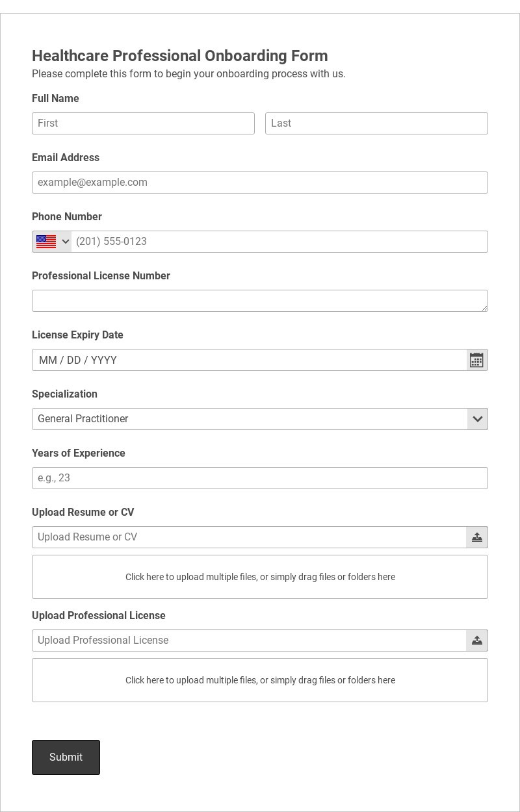Click the Healthcare Professional Onboarding Form heading
520x812 pixels.
click(x=180, y=56)
